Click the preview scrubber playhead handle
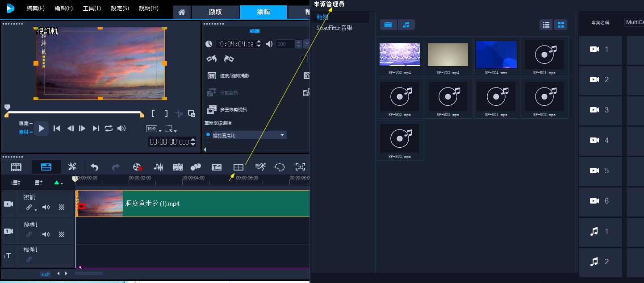This screenshot has height=283, width=644. click(7, 107)
